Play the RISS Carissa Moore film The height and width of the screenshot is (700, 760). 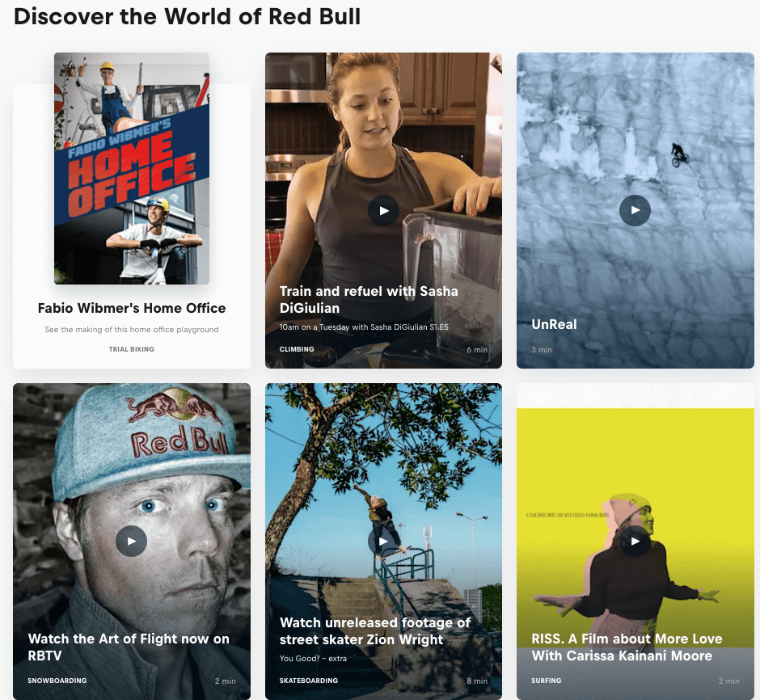[x=635, y=541]
